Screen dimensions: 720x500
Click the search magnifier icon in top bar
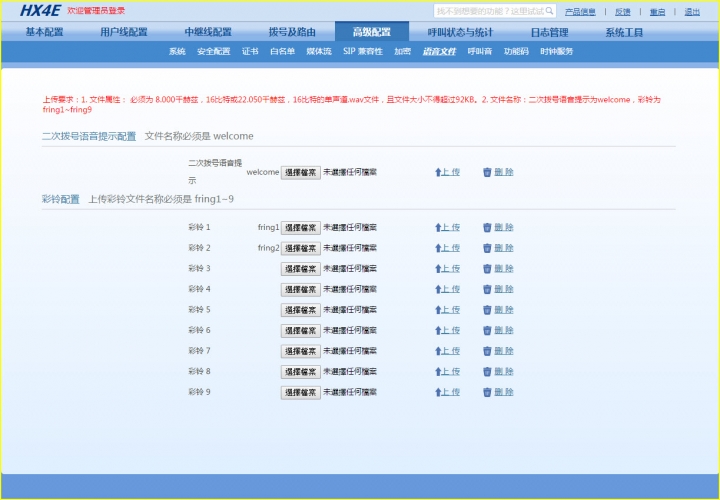549,11
